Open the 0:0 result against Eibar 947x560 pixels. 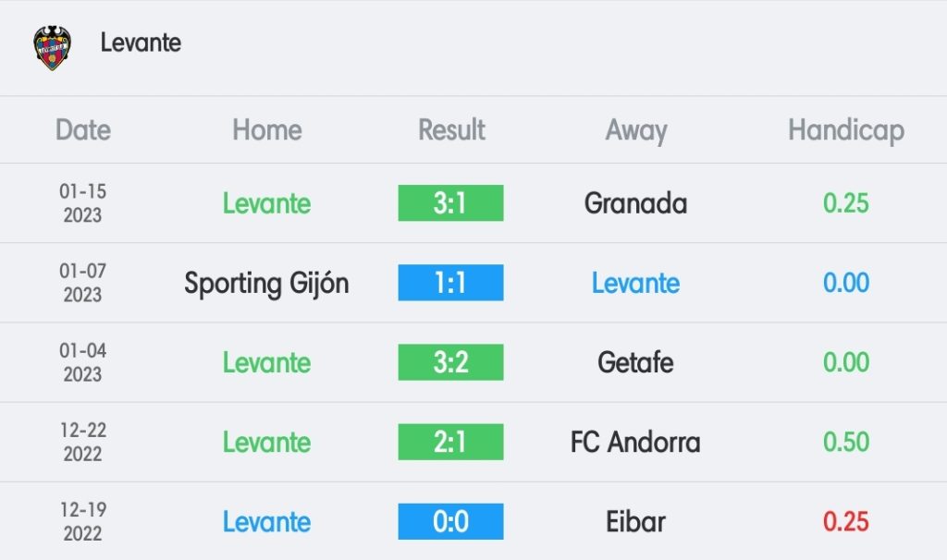pyautogui.click(x=450, y=521)
